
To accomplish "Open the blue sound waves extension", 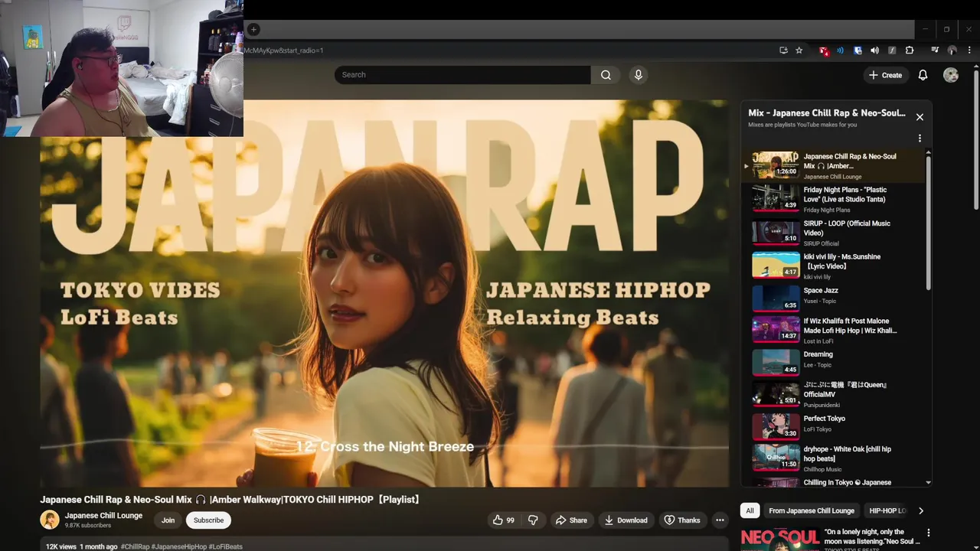I will (840, 51).
